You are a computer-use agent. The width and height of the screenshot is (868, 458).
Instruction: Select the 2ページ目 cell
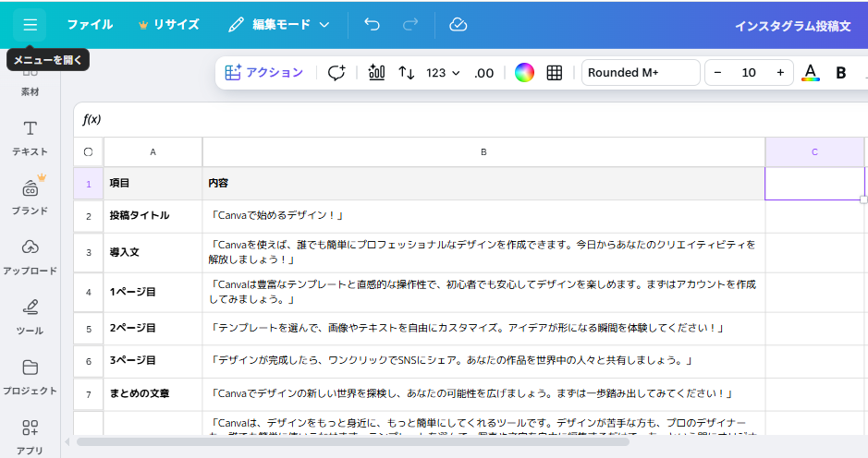(153, 329)
